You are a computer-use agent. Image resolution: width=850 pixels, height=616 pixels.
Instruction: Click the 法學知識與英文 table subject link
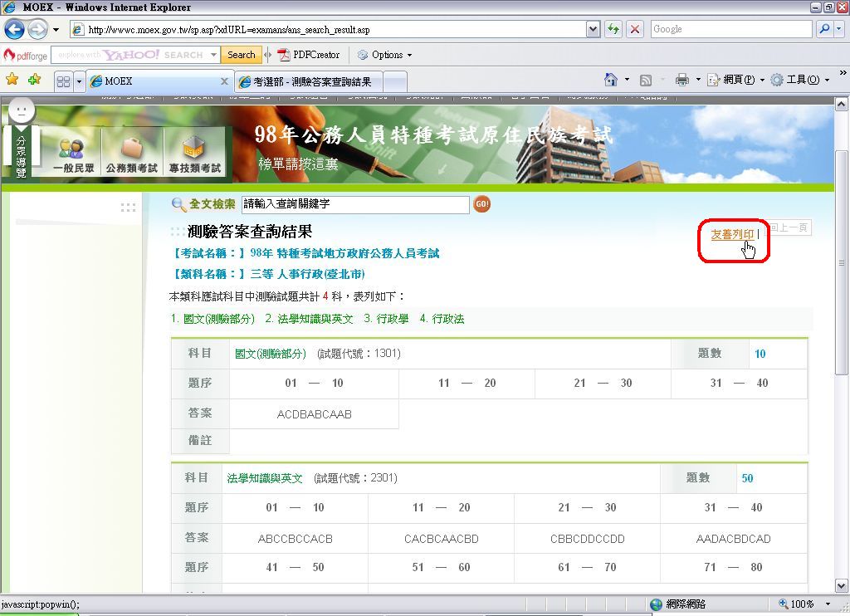(265, 478)
